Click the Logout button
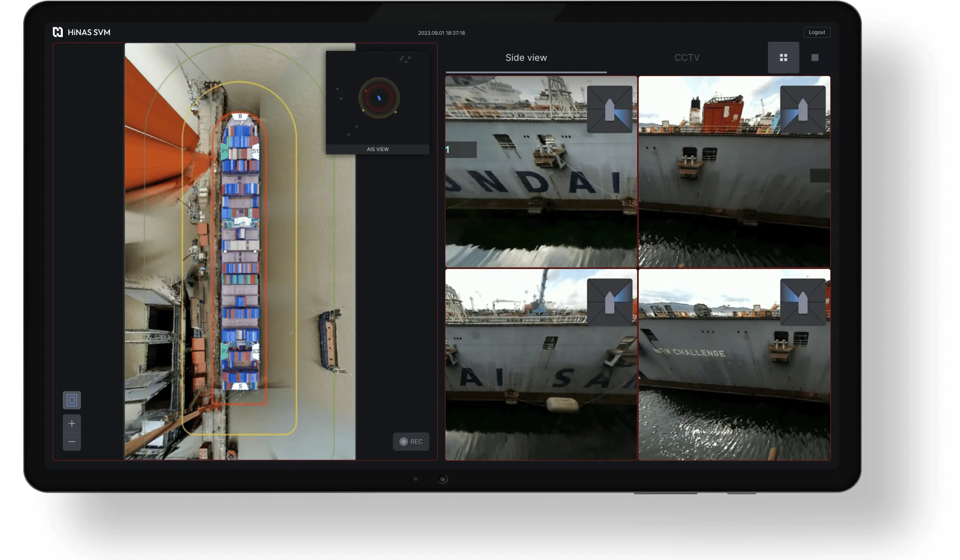 point(816,33)
